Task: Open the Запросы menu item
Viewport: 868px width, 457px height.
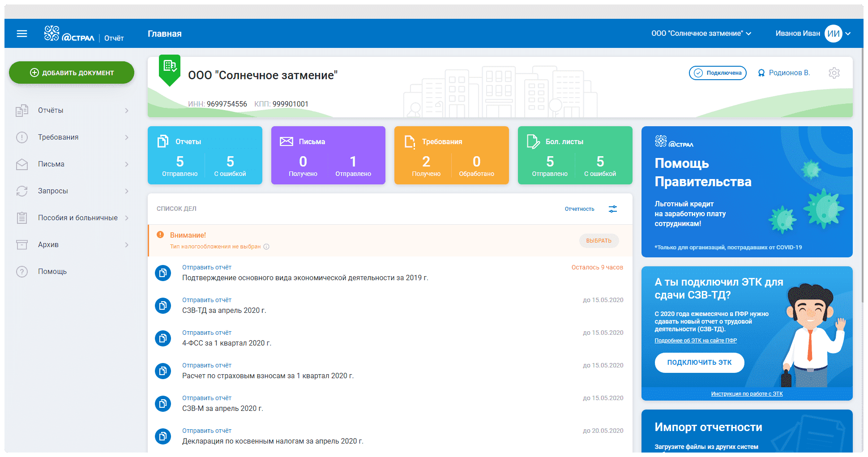Action: (x=72, y=191)
